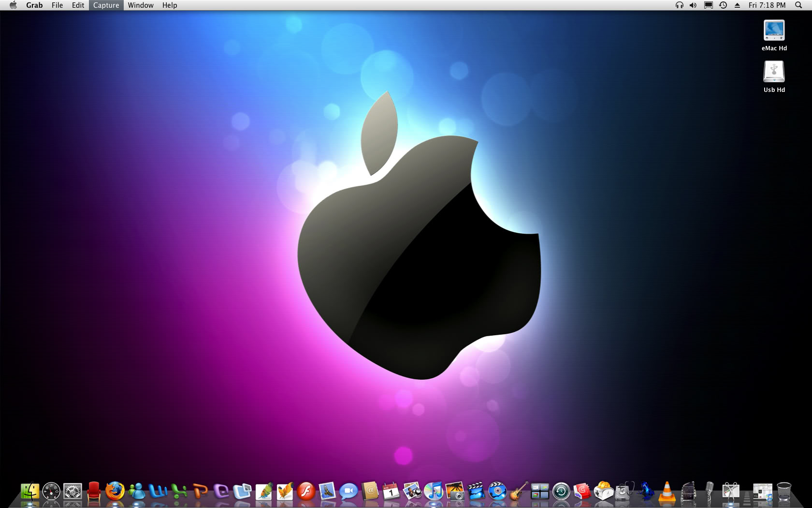Click the Eject menu bar icon
The image size is (812, 508).
point(738,5)
